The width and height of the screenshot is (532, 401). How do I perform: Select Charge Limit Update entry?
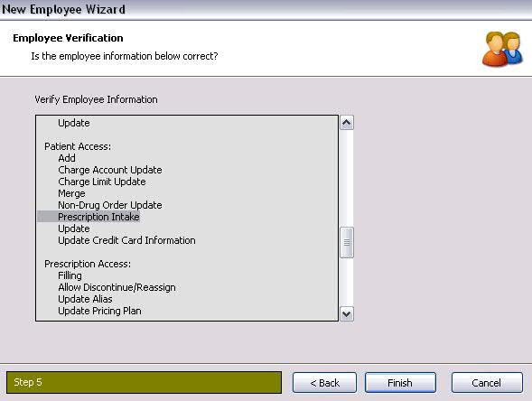(102, 182)
